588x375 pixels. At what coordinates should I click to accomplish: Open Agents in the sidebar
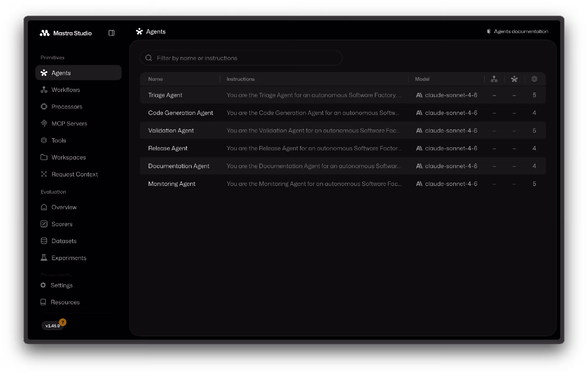[x=78, y=73]
